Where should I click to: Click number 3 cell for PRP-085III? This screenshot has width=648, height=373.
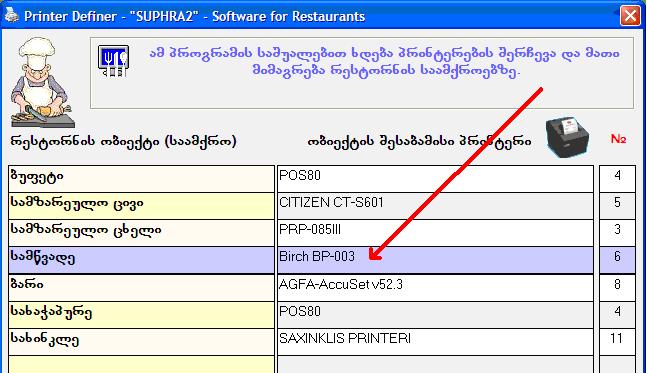617,233
